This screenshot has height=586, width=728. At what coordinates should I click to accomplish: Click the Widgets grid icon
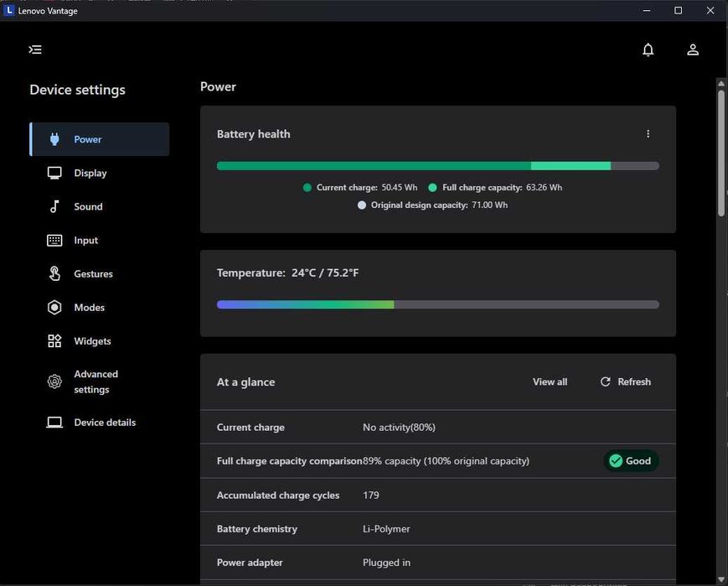click(54, 341)
